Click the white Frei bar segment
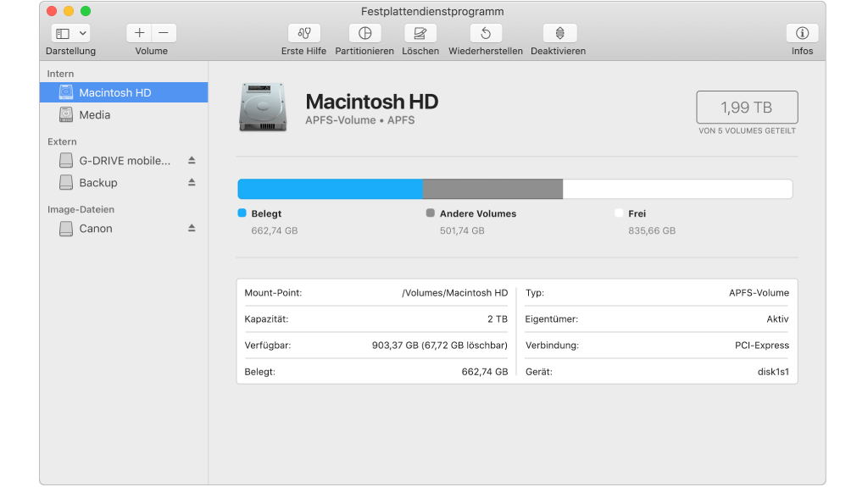The height and width of the screenshot is (487, 868). tap(677, 189)
